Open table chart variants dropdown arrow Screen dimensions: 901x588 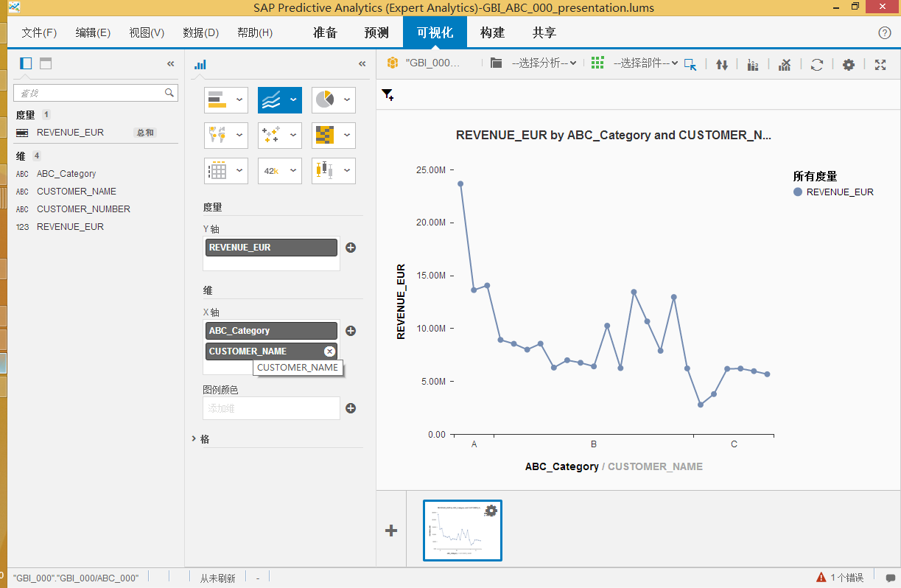[239, 170]
